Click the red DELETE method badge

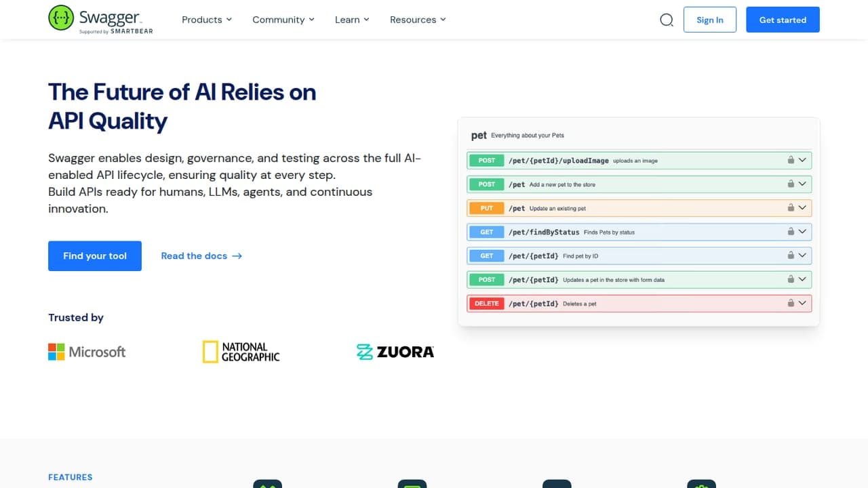487,304
